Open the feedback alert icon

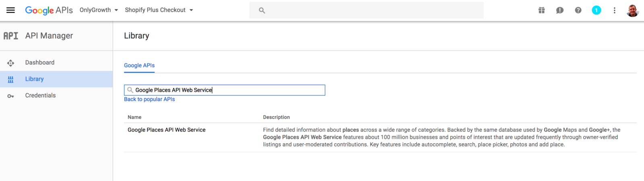click(559, 10)
